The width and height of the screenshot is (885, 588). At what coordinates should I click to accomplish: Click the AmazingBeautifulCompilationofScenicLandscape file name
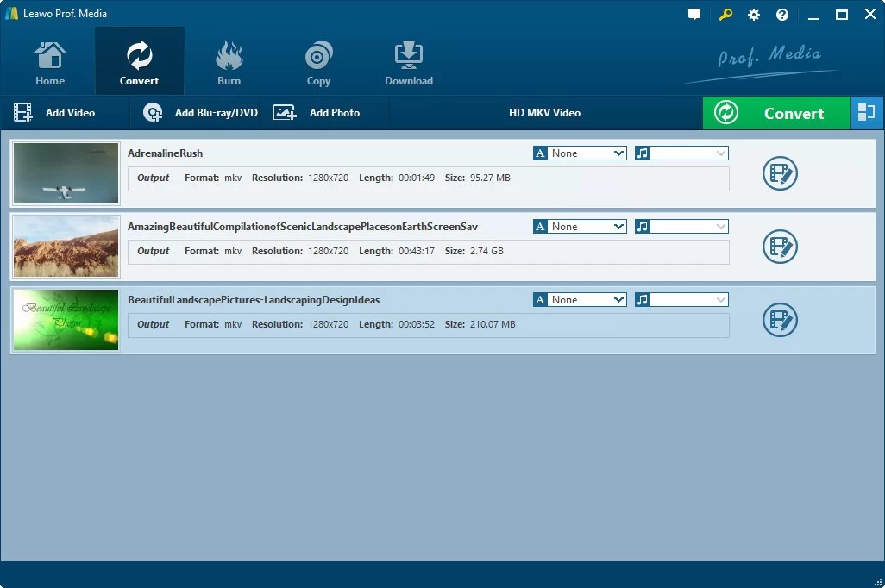[x=303, y=227]
